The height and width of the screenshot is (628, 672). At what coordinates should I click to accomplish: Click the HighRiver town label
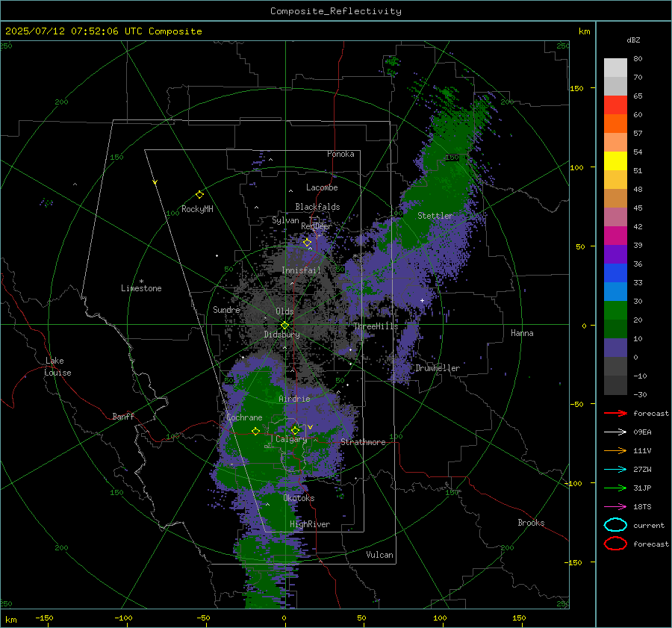coord(310,524)
